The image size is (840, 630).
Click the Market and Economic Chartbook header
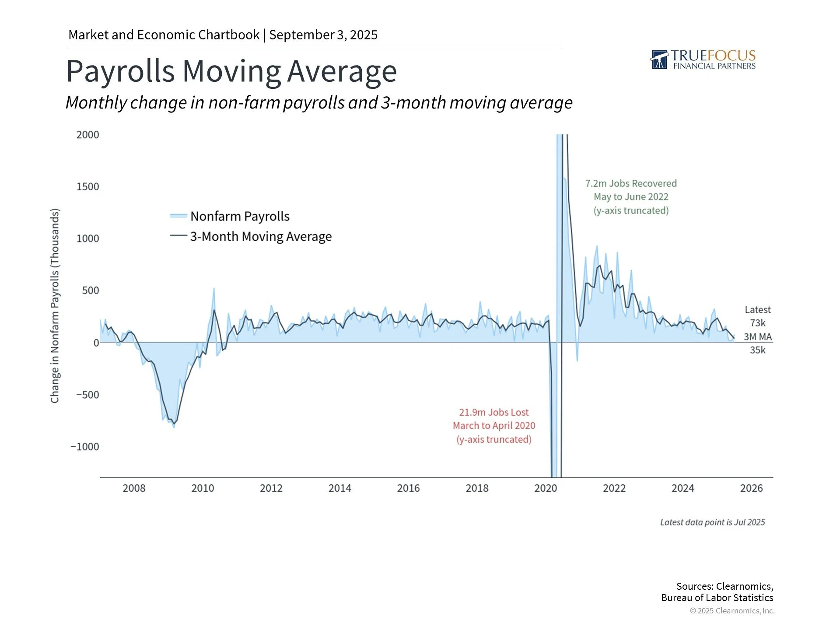pos(223,35)
